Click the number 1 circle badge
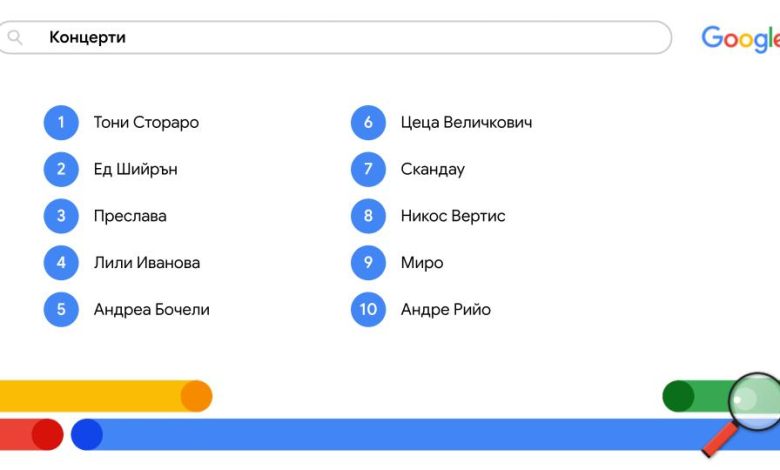The height and width of the screenshot is (470, 780). pos(61,122)
